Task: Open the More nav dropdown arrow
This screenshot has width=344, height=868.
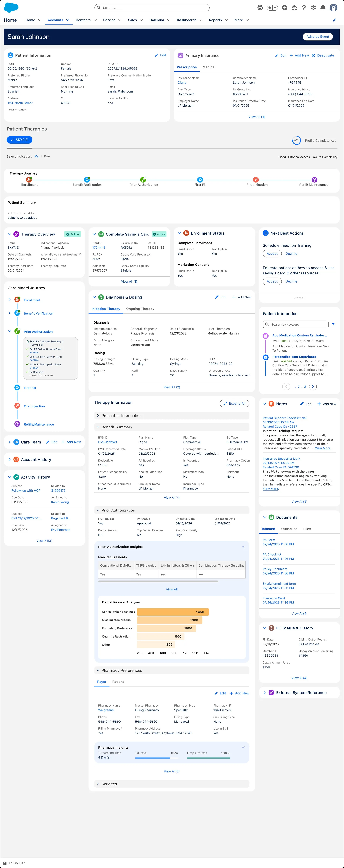Action: (247, 20)
